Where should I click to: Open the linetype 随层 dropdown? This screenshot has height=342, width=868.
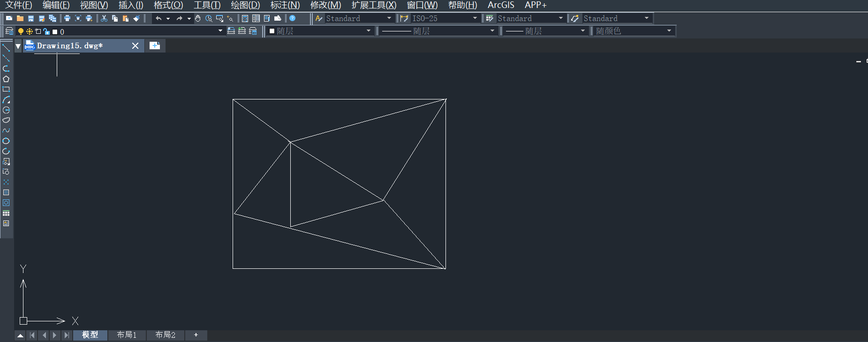pyautogui.click(x=492, y=30)
